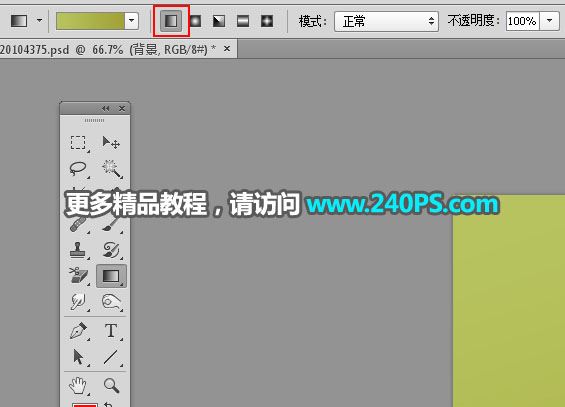Select the Lasso tool
Screen dimensions: 565x407
[x=78, y=169]
